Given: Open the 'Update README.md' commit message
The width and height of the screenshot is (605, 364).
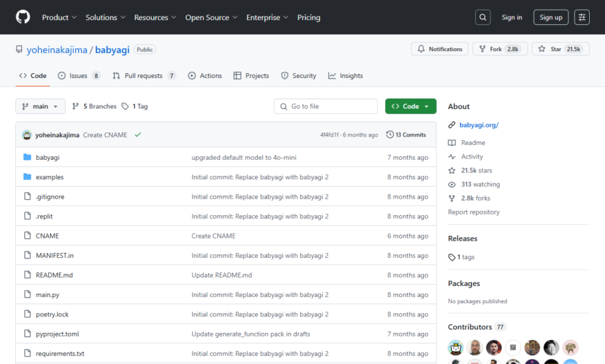Looking at the screenshot, I should click(x=222, y=275).
